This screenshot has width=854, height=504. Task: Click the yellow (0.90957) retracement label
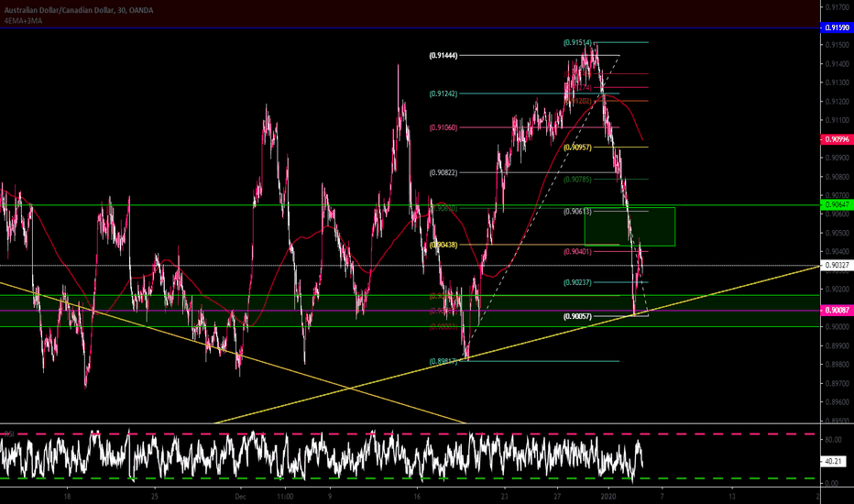click(577, 148)
